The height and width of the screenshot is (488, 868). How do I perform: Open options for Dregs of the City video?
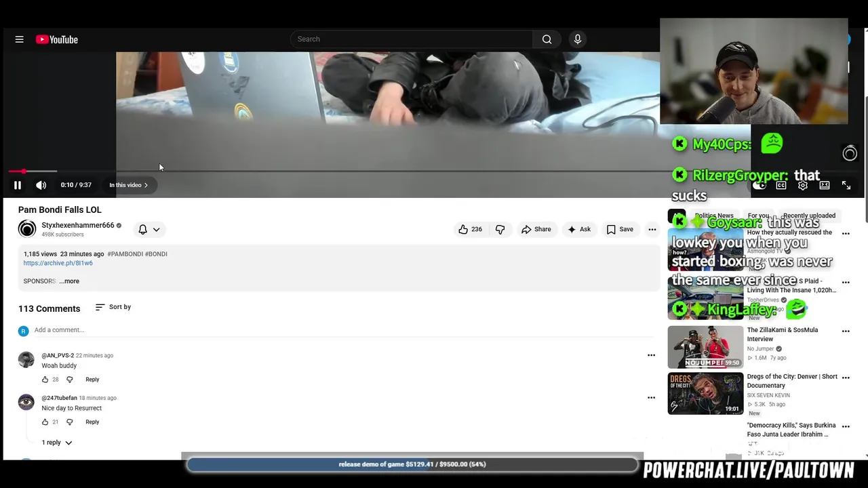pos(846,378)
